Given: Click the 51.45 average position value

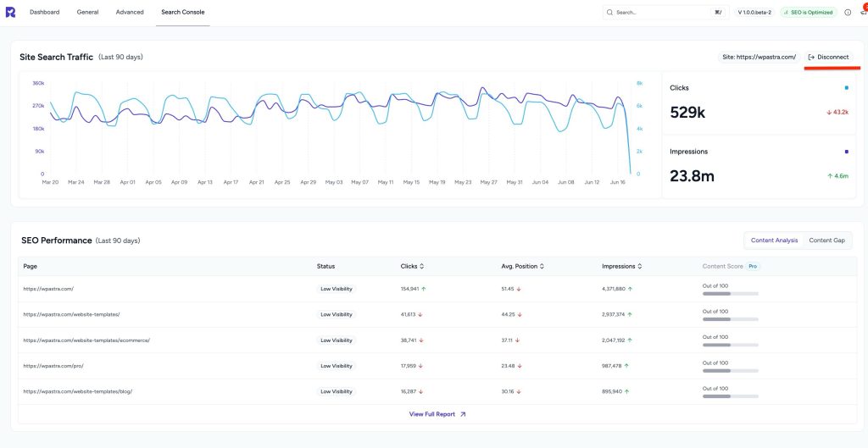Looking at the screenshot, I should 508,289.
